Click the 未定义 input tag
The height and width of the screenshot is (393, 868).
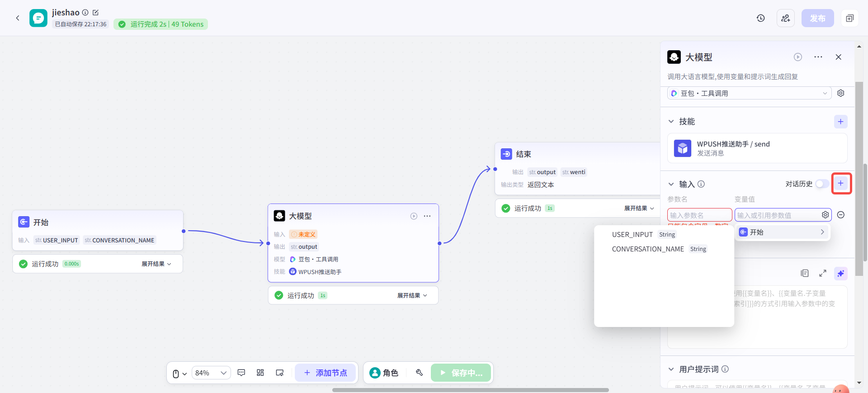coord(303,234)
